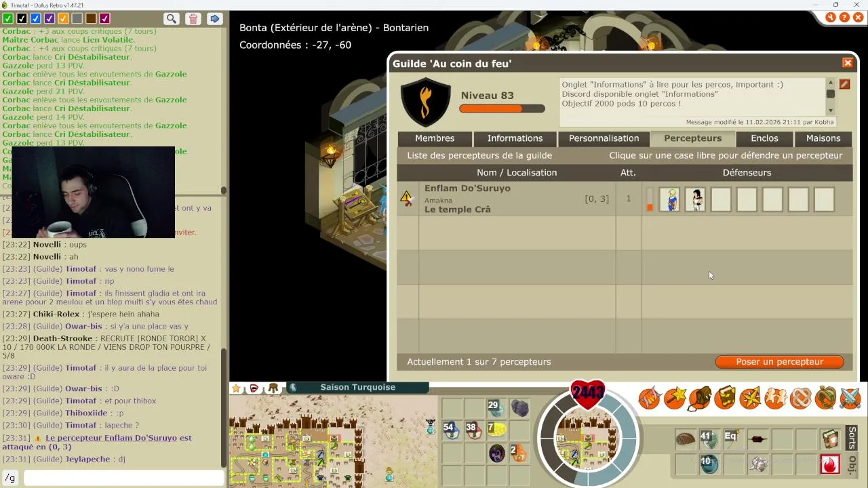Select the item slot labeled 41
The height and width of the screenshot is (488, 868).
coord(709,439)
